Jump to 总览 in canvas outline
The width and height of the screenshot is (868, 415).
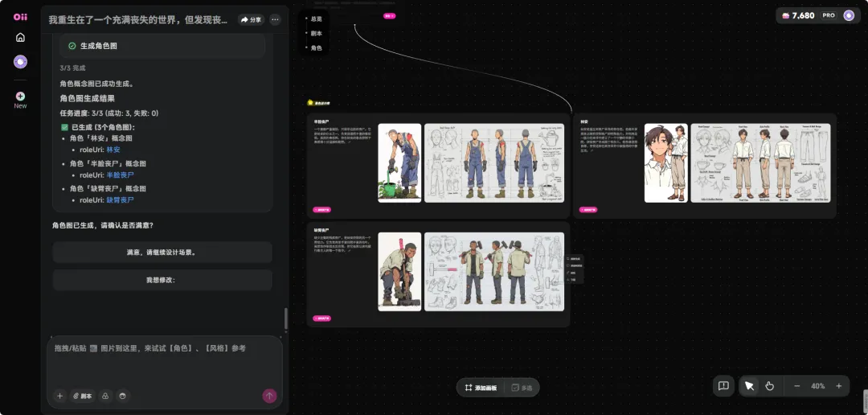click(316, 18)
